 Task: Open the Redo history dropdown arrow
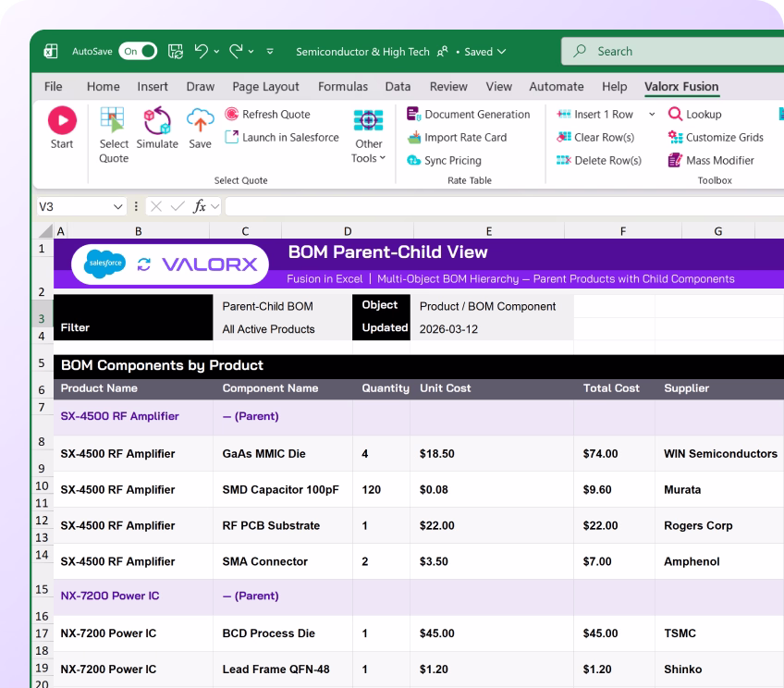tap(251, 52)
